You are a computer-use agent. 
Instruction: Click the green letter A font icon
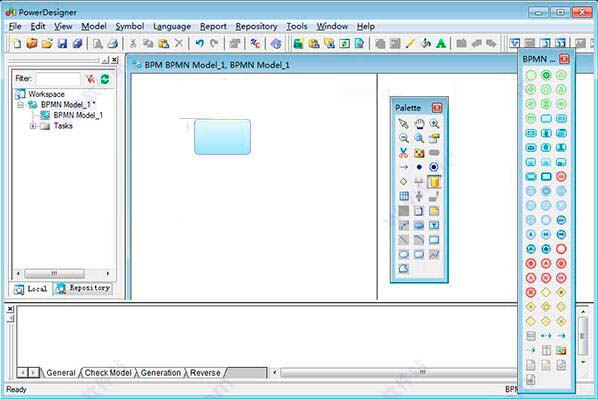coord(441,43)
